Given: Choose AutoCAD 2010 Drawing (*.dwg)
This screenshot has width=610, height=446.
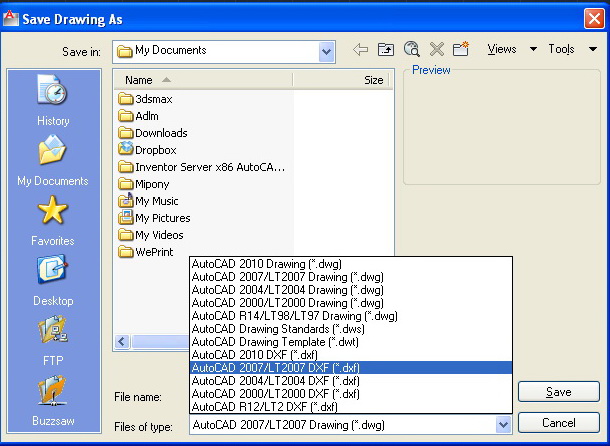Looking at the screenshot, I should coord(351,264).
